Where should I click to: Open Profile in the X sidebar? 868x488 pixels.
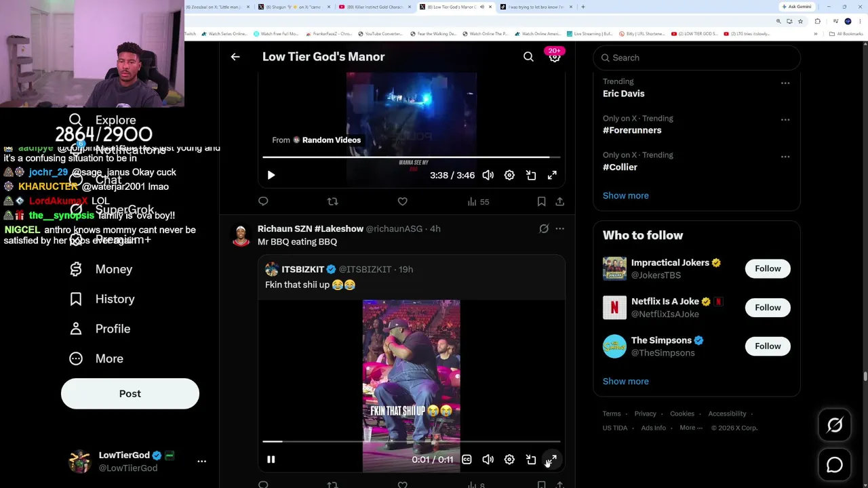(100, 329)
